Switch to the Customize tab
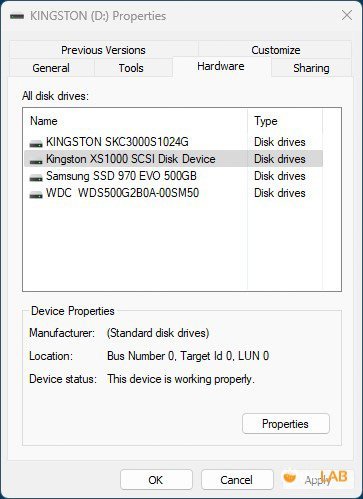The height and width of the screenshot is (499, 363). [276, 50]
